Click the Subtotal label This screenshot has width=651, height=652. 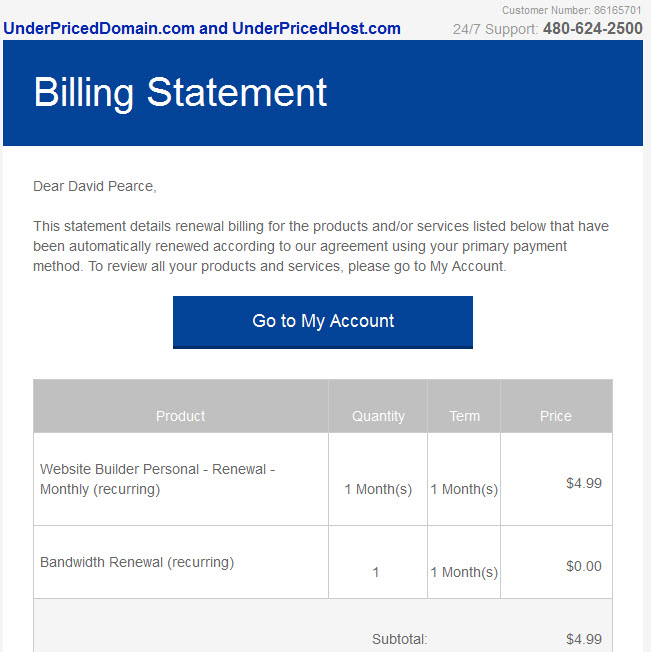[399, 639]
